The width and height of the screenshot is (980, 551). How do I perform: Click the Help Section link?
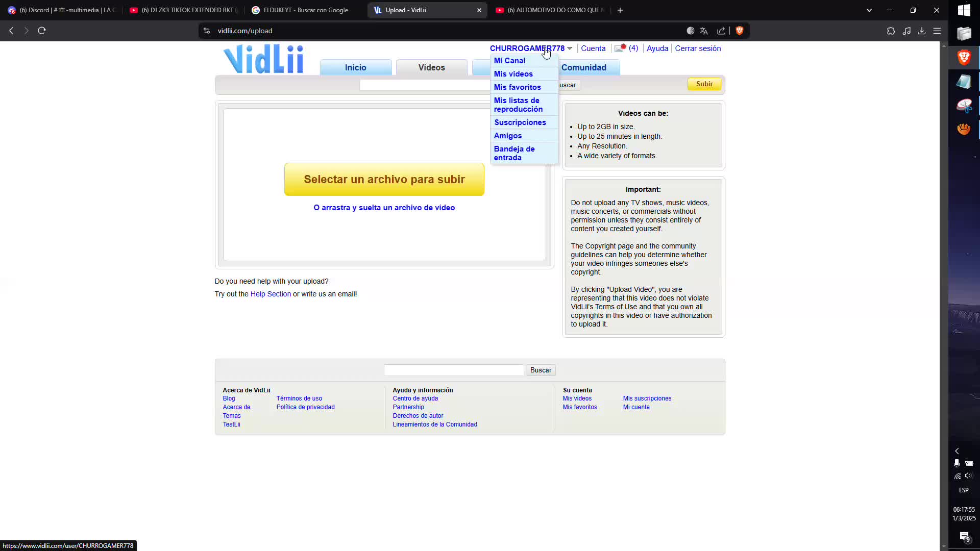pos(271,294)
